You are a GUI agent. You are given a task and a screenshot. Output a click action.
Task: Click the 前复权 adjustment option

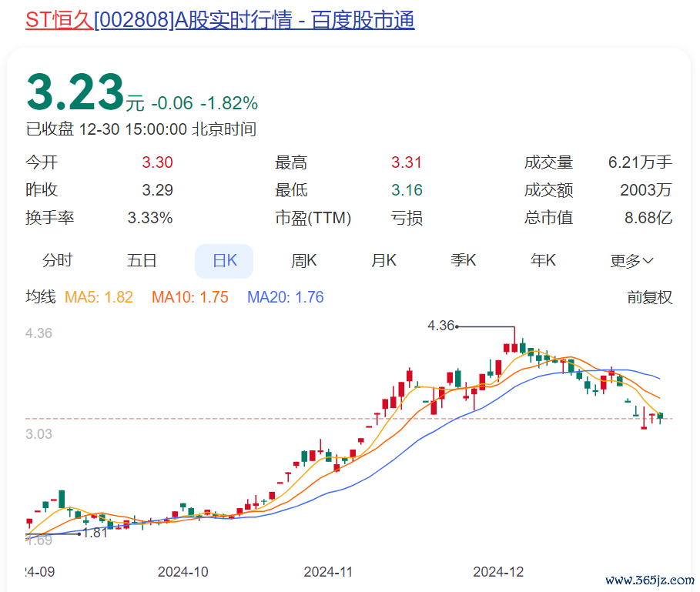click(x=649, y=297)
